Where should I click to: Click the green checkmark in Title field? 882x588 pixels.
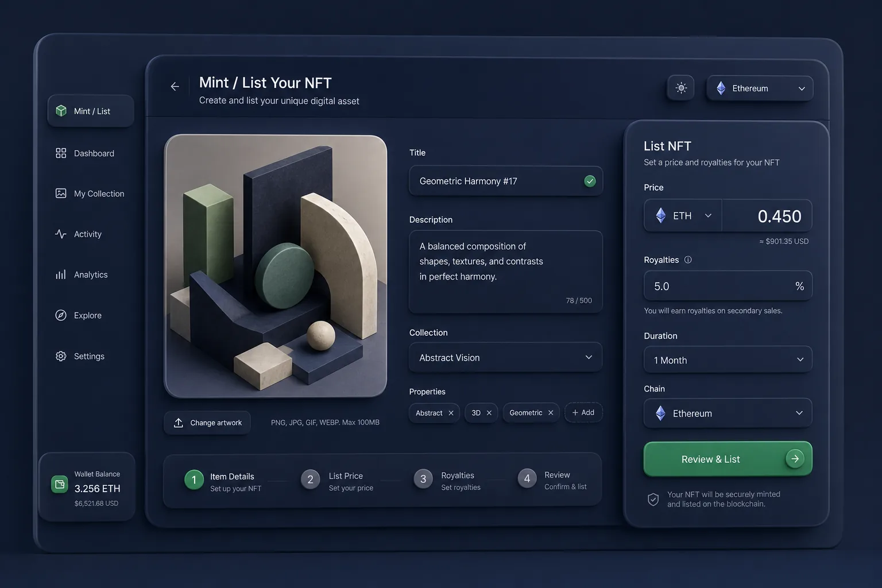[590, 181]
